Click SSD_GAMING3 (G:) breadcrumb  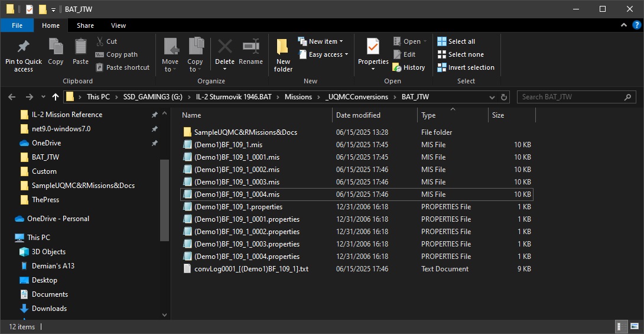(153, 97)
